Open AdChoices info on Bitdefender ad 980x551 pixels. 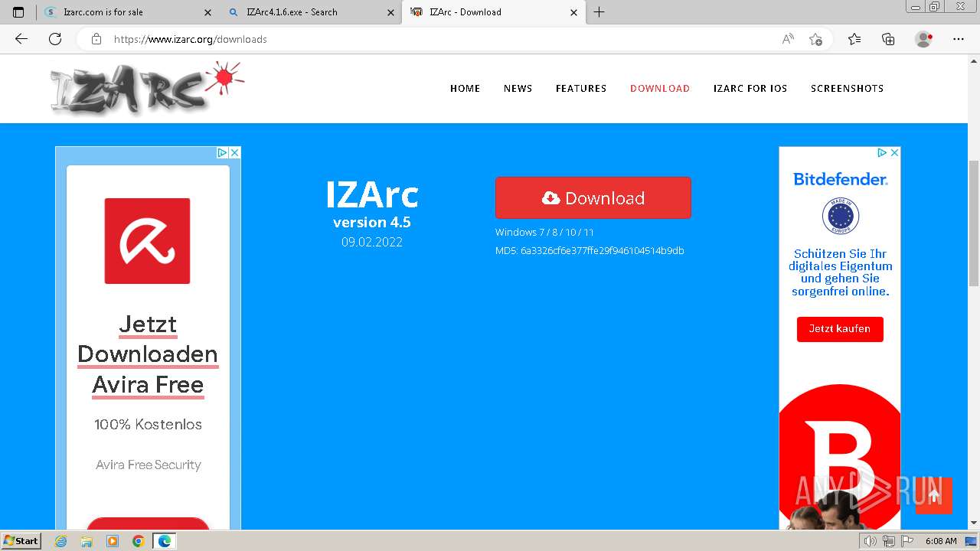pyautogui.click(x=882, y=152)
